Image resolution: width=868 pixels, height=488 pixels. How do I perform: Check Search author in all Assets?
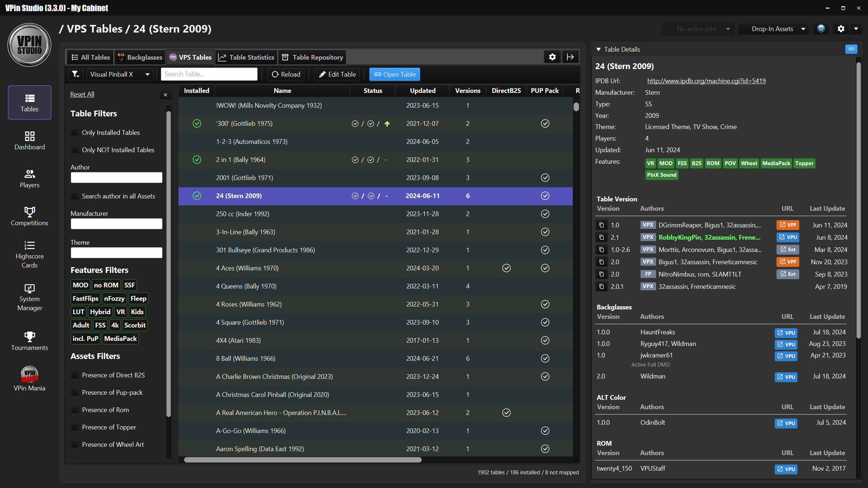pos(75,196)
